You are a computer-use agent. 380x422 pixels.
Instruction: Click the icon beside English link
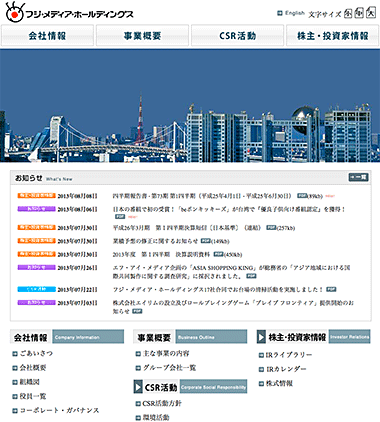click(x=280, y=13)
